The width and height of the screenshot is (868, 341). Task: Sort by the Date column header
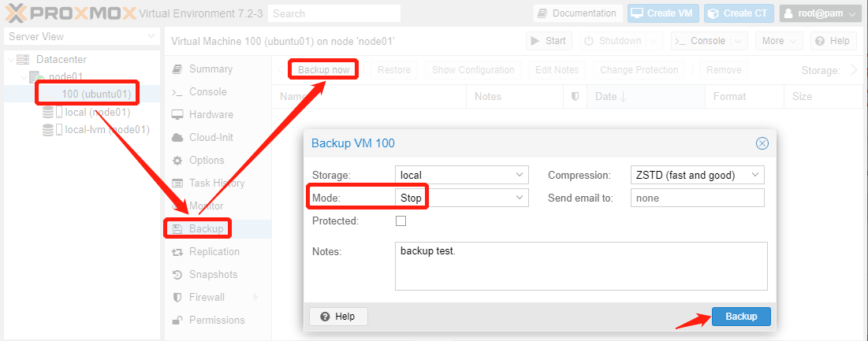(x=646, y=96)
